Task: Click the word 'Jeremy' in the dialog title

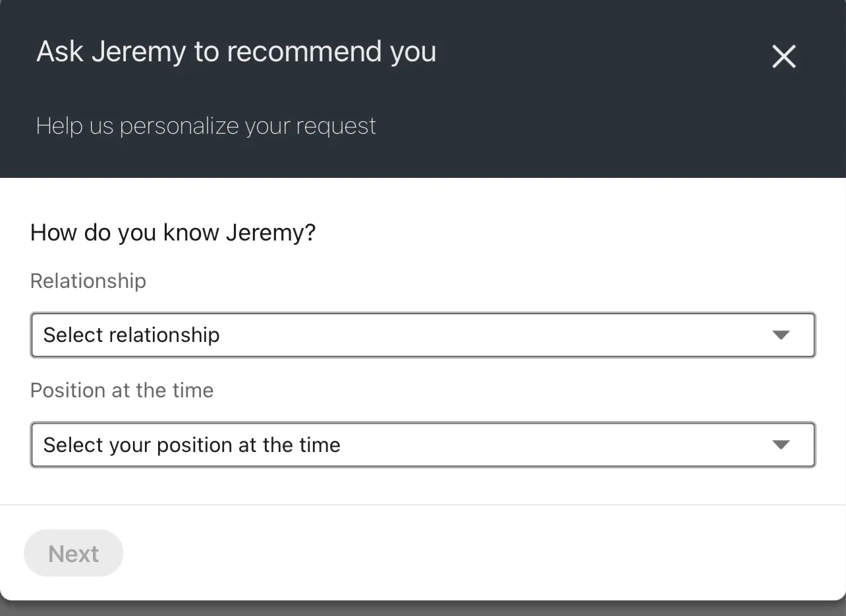Action: click(138, 51)
